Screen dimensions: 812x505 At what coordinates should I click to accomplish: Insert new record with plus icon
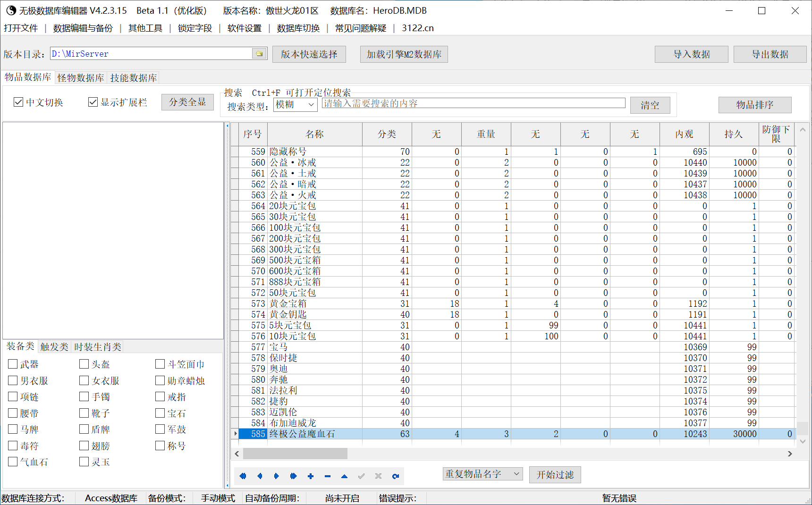(311, 476)
